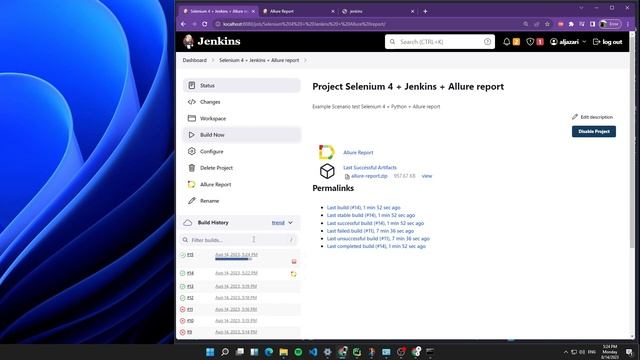This screenshot has width=640, height=360.
Task: Expand chevron after Selenium 4 breadcrumb
Action: point(305,60)
